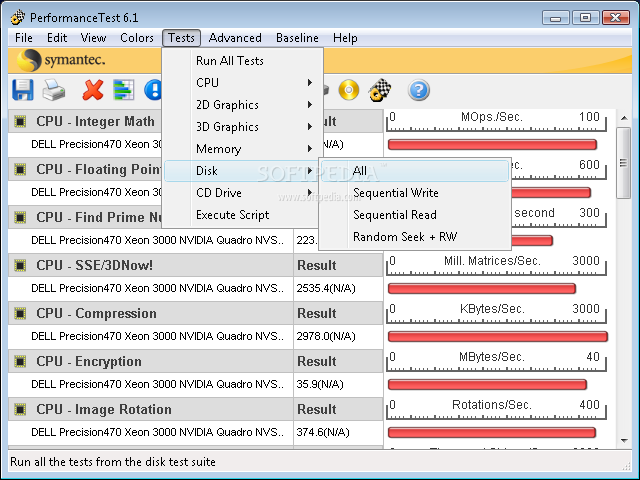Expand the CPU submenu
Viewport: 640px width, 480px height.
click(x=243, y=83)
